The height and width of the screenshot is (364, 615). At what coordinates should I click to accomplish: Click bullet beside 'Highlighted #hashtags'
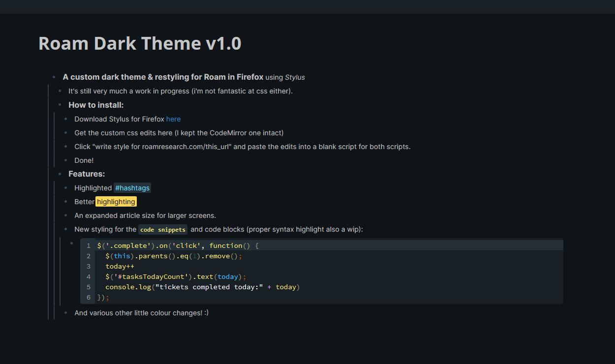[65, 188]
